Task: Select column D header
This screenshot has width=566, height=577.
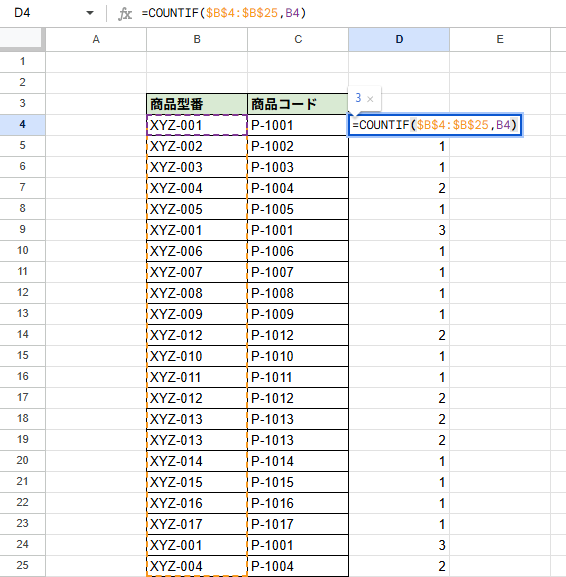Action: pyautogui.click(x=399, y=39)
